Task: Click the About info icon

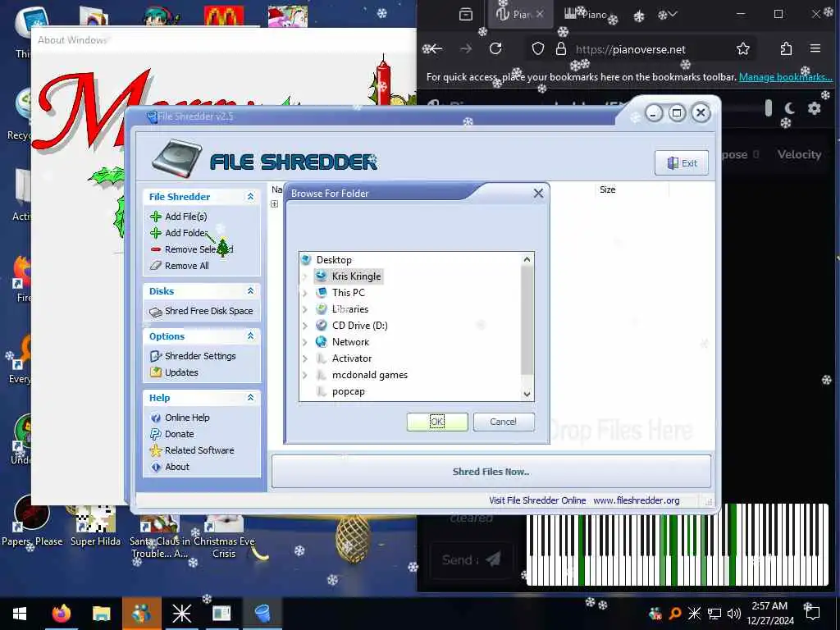Action: [156, 467]
